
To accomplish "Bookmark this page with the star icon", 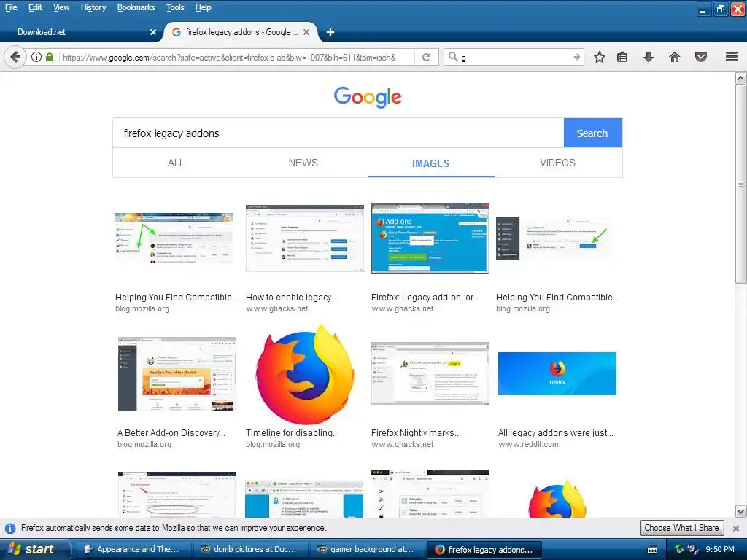I will 600,57.
